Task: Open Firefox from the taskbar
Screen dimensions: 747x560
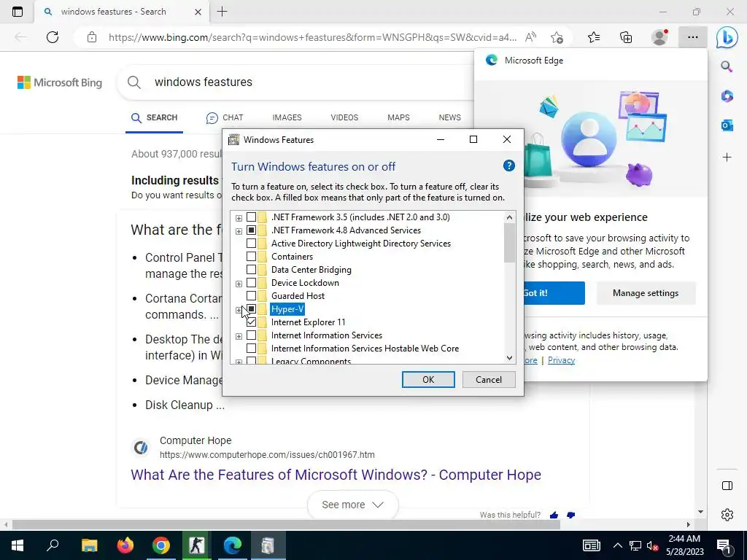Action: point(125,545)
